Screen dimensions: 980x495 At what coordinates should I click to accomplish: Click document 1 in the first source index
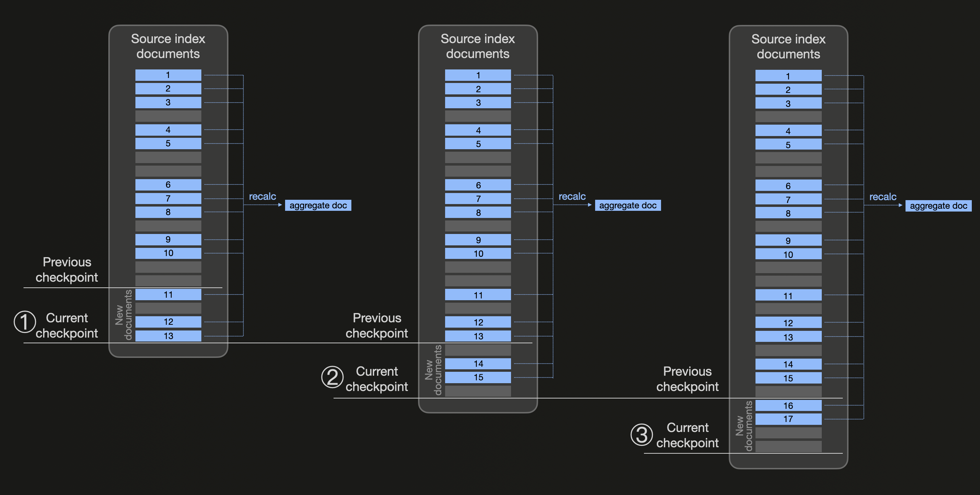click(x=168, y=75)
